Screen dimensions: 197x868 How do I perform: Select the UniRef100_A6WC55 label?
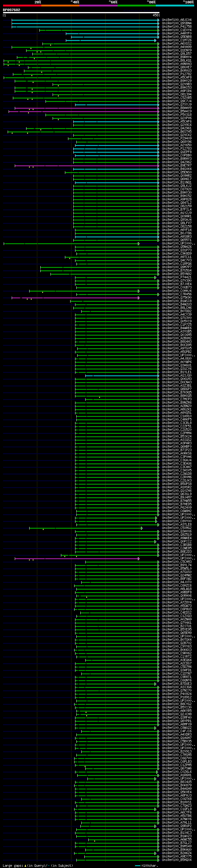(177, 840)
